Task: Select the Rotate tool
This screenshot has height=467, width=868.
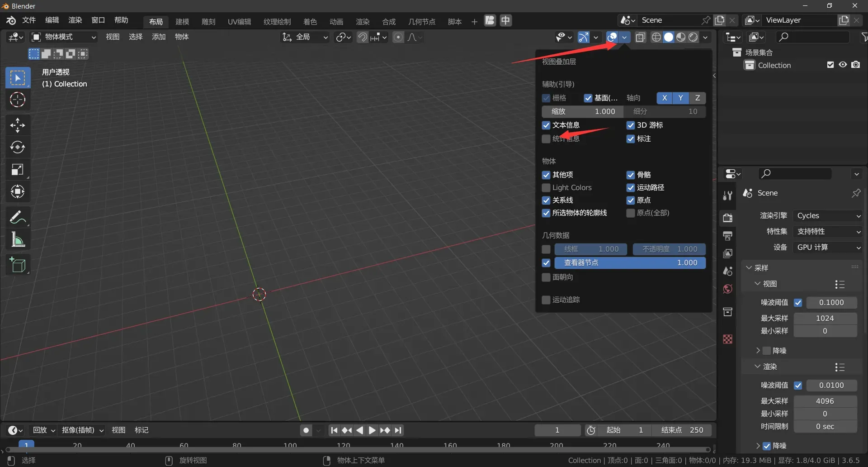Action: click(18, 148)
